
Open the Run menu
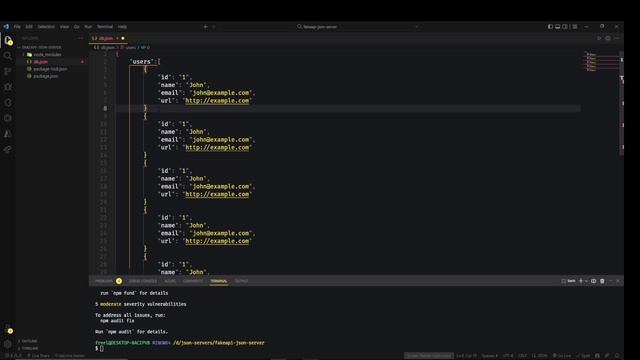(88, 27)
